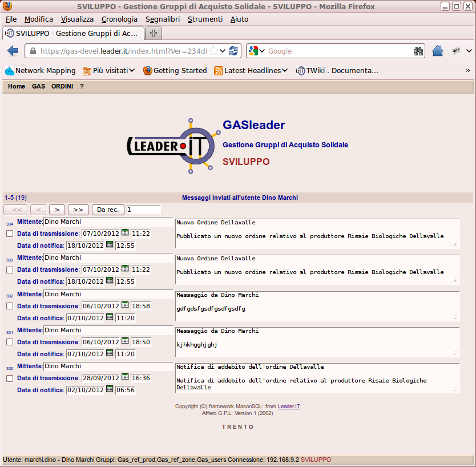This screenshot has width=476, height=467.
Task: Open message number 332 link
Action: click(x=10, y=296)
